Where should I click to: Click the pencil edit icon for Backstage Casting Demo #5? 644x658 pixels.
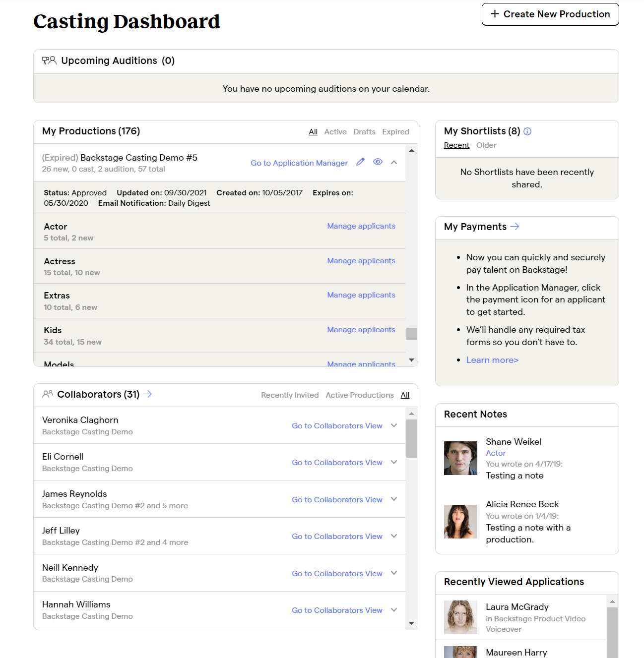pos(360,162)
